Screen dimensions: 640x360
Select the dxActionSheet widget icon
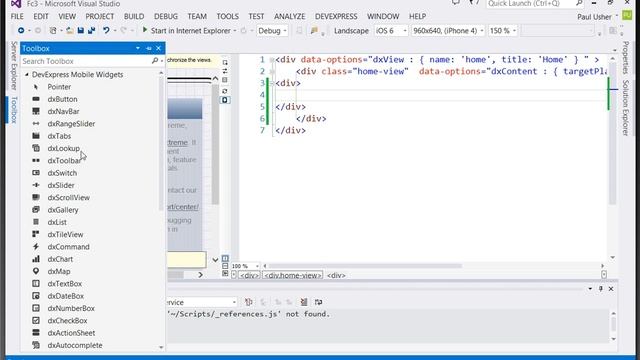pos(36,333)
